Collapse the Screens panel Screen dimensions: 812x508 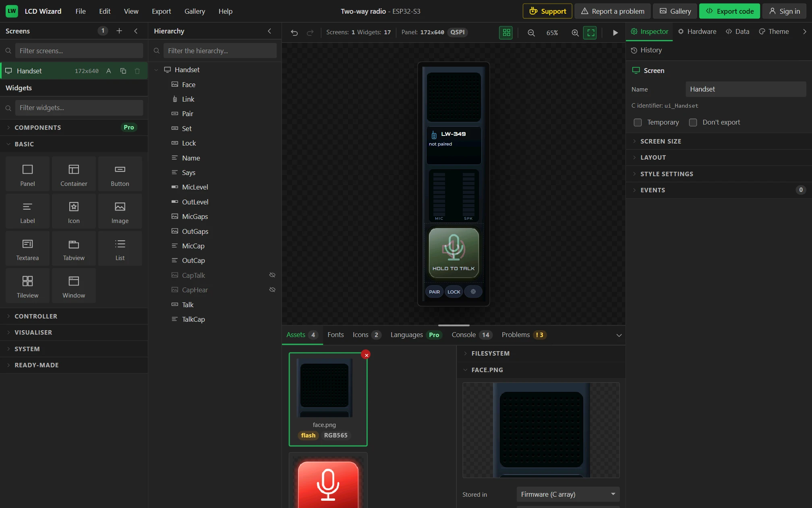pos(136,31)
